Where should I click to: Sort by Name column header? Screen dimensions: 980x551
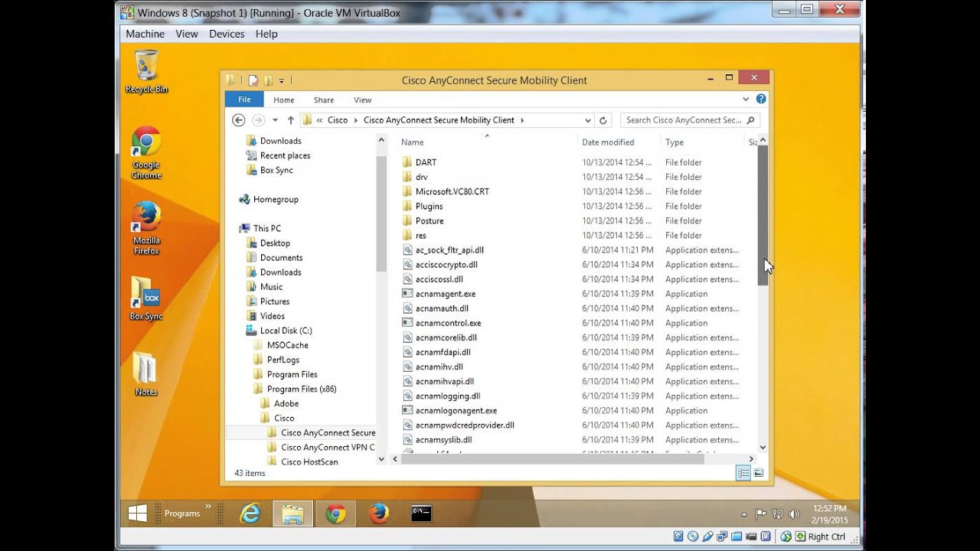pos(412,142)
